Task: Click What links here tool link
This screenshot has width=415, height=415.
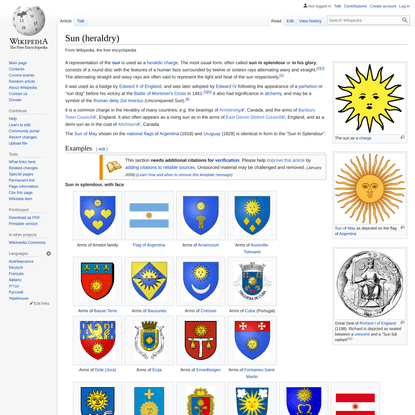Action: click(x=22, y=162)
